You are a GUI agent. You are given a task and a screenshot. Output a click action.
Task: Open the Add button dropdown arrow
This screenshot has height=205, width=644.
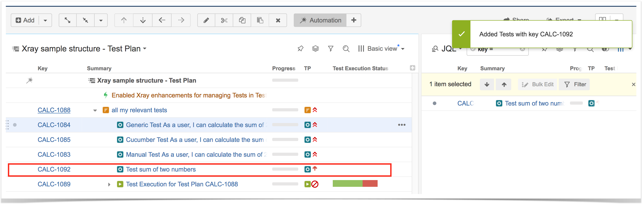pyautogui.click(x=45, y=20)
